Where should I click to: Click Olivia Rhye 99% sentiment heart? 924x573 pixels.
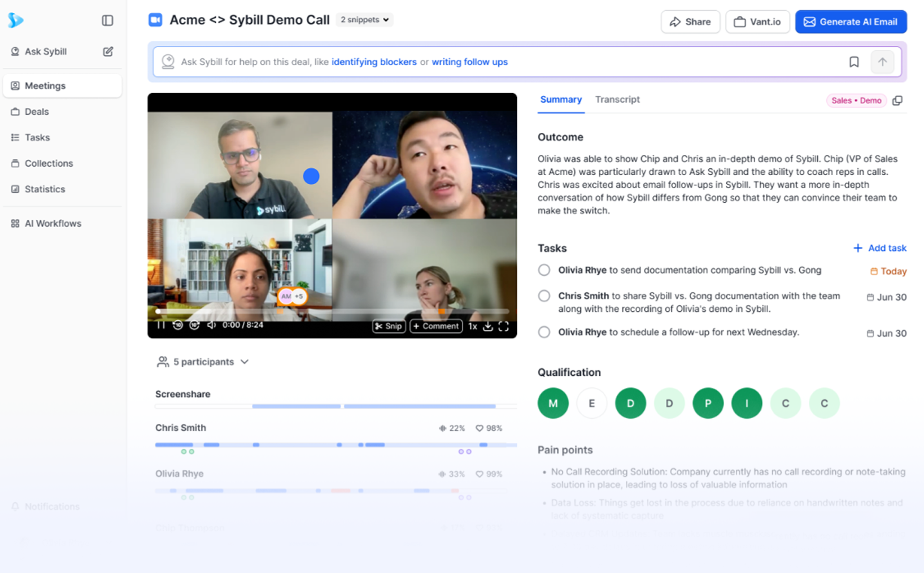tap(489, 474)
